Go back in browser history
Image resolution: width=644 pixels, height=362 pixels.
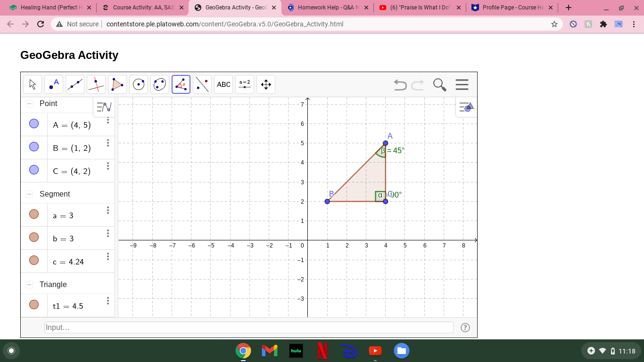pyautogui.click(x=11, y=24)
